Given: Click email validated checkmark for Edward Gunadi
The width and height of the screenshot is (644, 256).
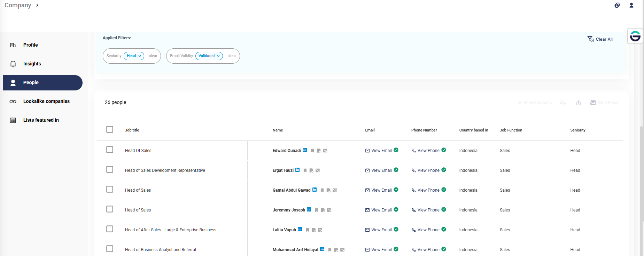Looking at the screenshot, I should click(x=396, y=150).
